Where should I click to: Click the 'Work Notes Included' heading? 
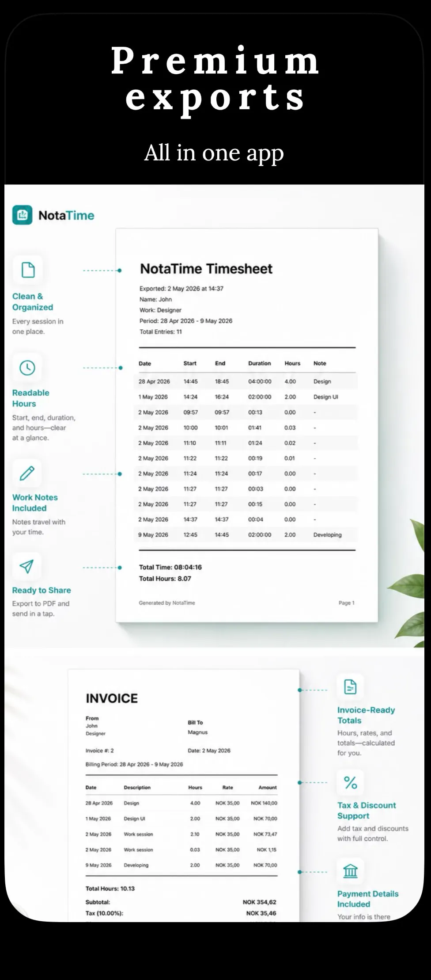(35, 503)
